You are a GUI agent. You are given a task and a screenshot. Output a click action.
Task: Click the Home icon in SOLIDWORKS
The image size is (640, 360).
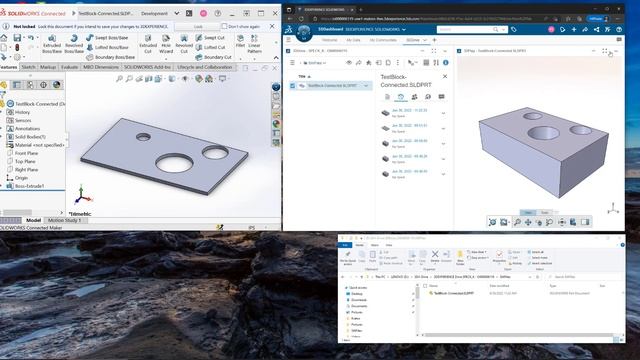tap(4, 38)
